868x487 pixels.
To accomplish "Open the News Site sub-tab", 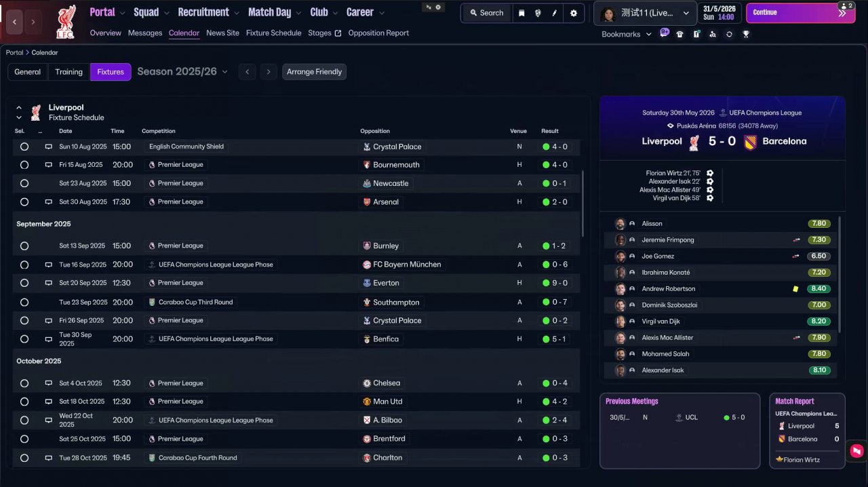I will pyautogui.click(x=222, y=33).
